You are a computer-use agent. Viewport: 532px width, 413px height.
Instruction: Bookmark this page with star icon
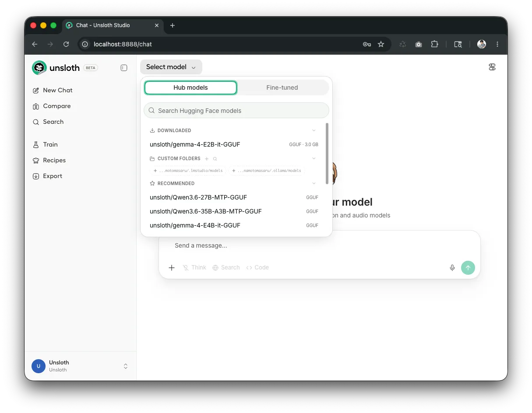(381, 44)
